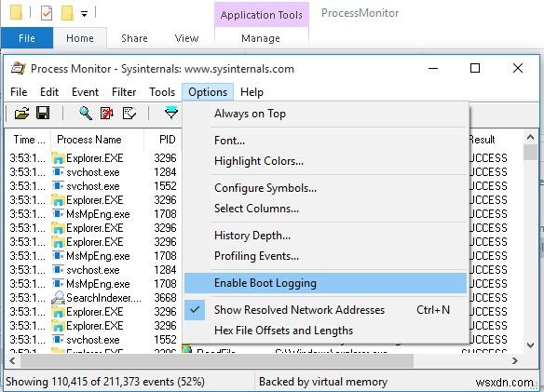
Task: Click vertical scrollbar up arrow
Action: click(x=530, y=137)
